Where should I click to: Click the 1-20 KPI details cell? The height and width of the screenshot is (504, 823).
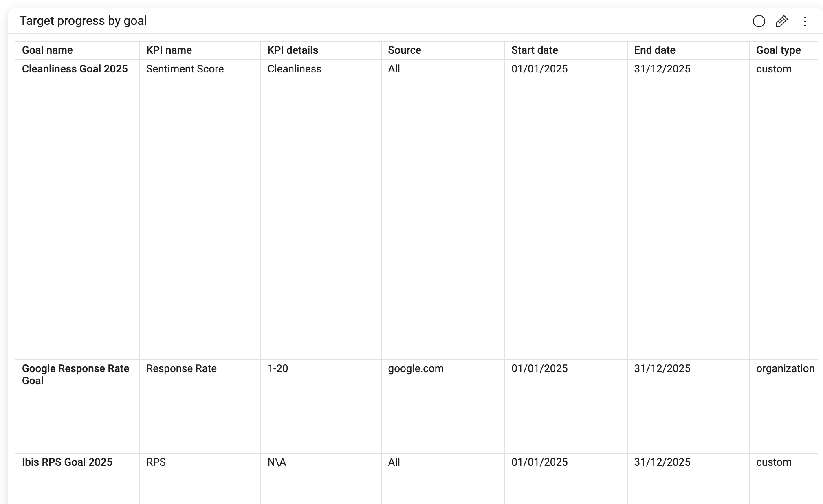click(277, 368)
